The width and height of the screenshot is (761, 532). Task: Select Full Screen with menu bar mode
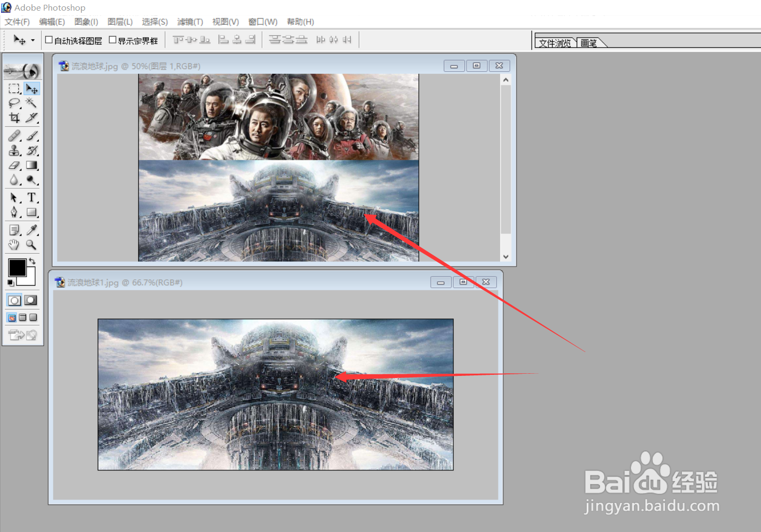[x=22, y=318]
